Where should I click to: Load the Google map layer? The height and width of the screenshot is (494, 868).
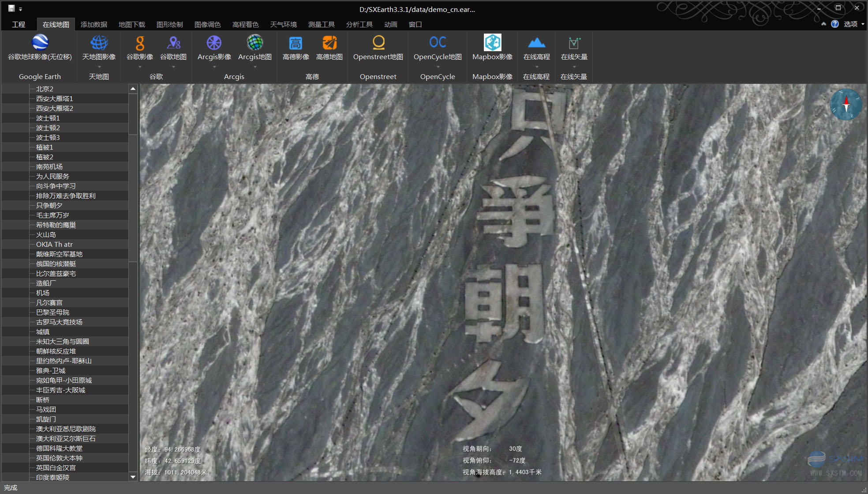pyautogui.click(x=173, y=48)
